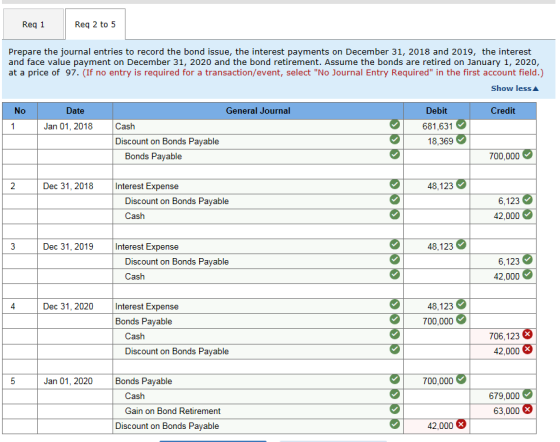Click the 48,123 debit in the Dec 31, 2020 entry
Image resolution: width=560 pixels, height=442 pixels.
[x=436, y=306]
